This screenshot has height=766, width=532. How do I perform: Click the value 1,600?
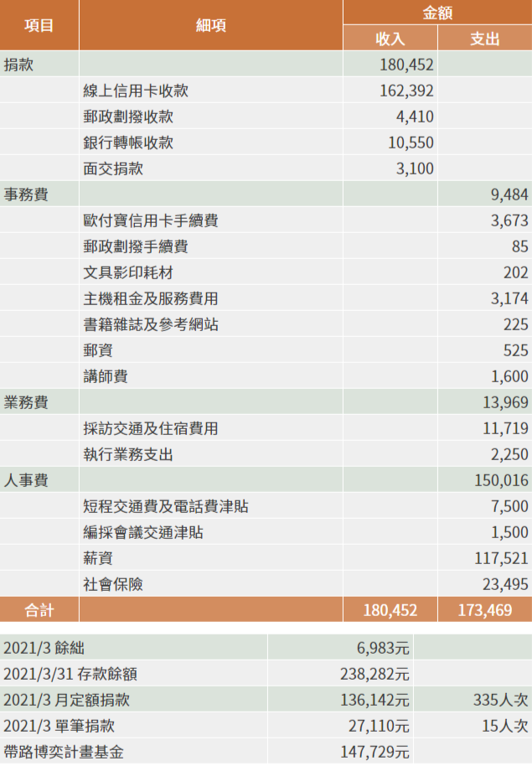[509, 376]
